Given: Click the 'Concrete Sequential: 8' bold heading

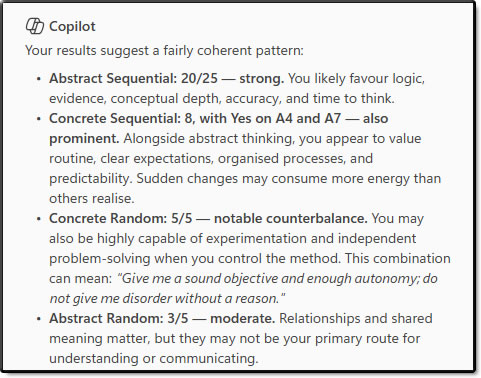Looking at the screenshot, I should pyautogui.click(x=121, y=119).
